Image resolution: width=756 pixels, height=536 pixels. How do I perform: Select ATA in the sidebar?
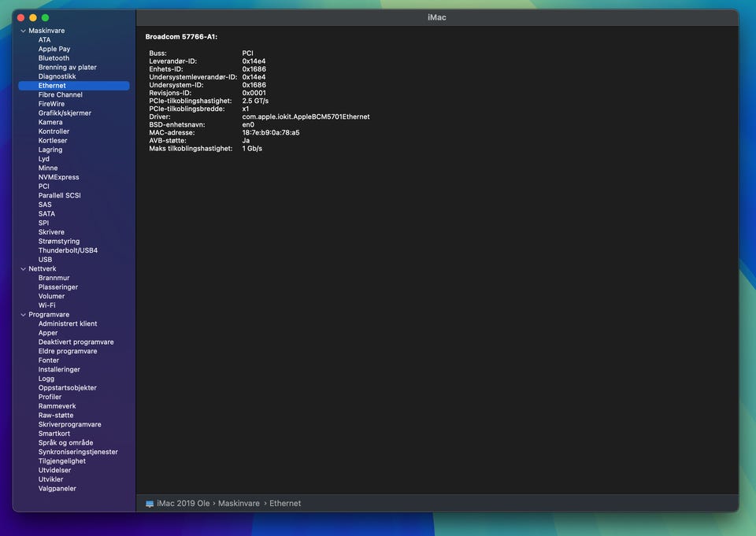(x=44, y=40)
